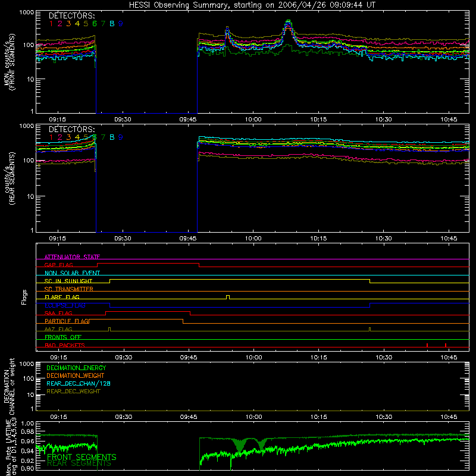The width and height of the screenshot is (476, 476).
Task: Select pink detector 2 in front segments legend
Action: tap(60, 24)
